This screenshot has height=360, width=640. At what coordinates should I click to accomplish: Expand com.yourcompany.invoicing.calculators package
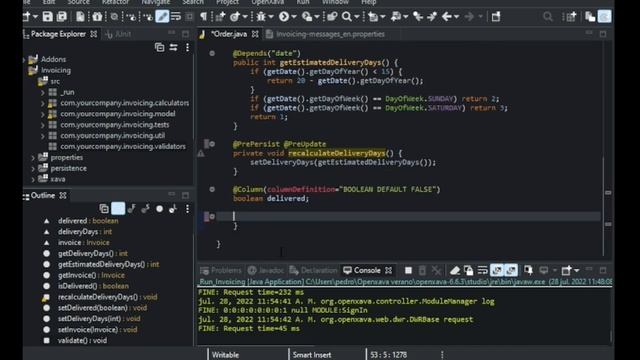click(42, 103)
